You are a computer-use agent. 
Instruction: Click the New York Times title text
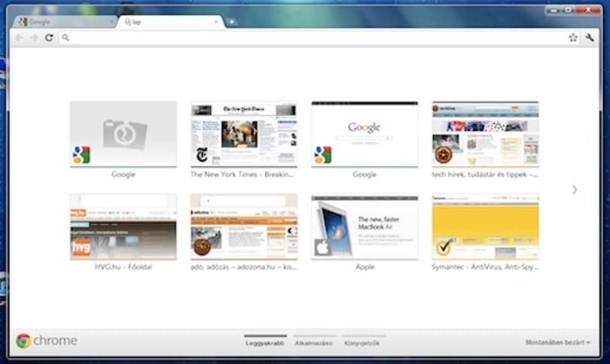242,174
